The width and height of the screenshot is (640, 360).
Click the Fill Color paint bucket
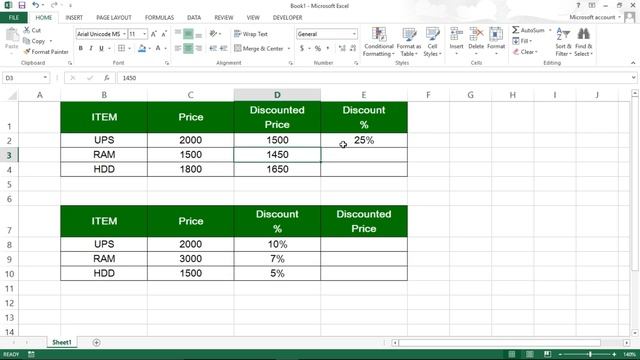142,48
